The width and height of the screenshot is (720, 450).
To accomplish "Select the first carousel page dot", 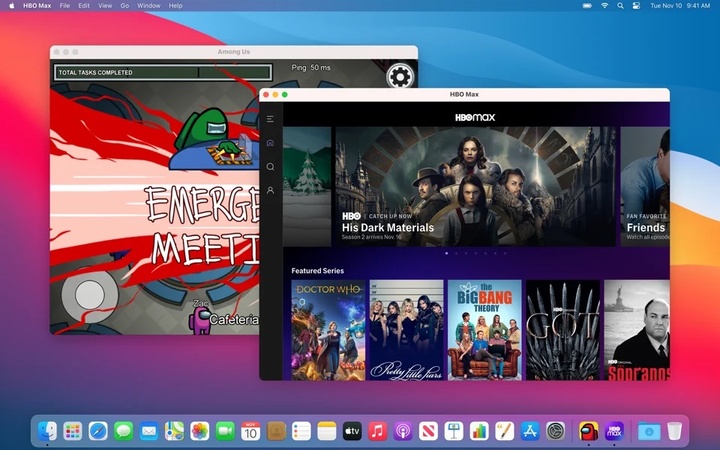I will 446,253.
